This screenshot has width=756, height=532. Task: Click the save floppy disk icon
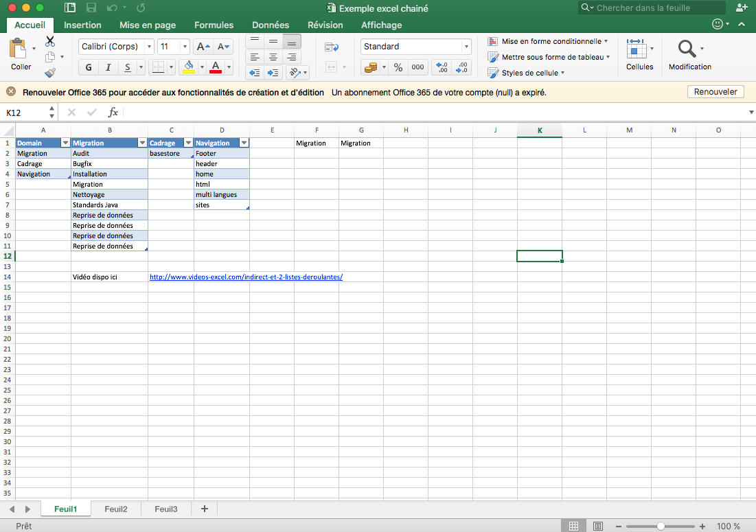tap(91, 8)
